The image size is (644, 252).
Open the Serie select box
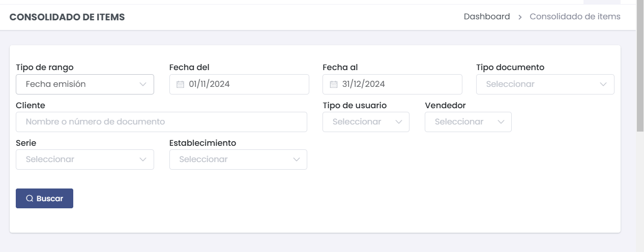pos(85,160)
